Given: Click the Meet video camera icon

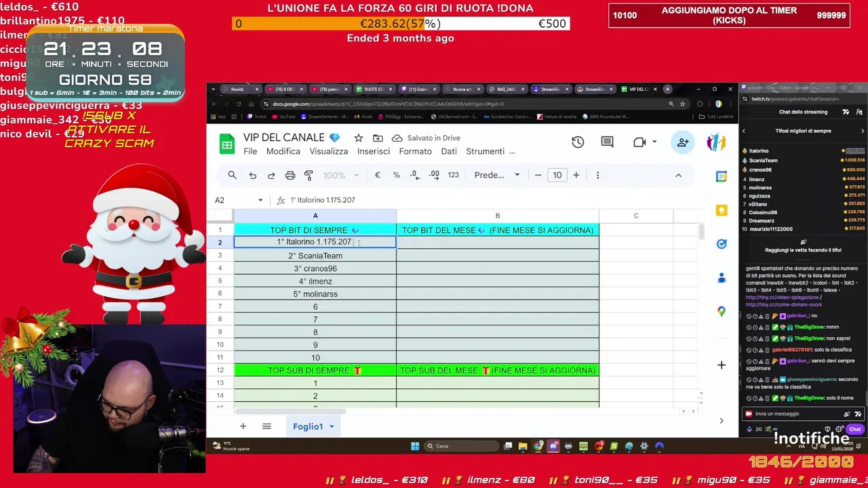Looking at the screenshot, I should click(639, 142).
